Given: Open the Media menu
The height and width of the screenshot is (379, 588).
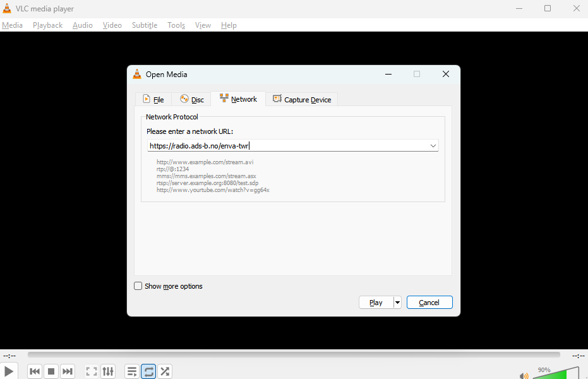Looking at the screenshot, I should (12, 25).
